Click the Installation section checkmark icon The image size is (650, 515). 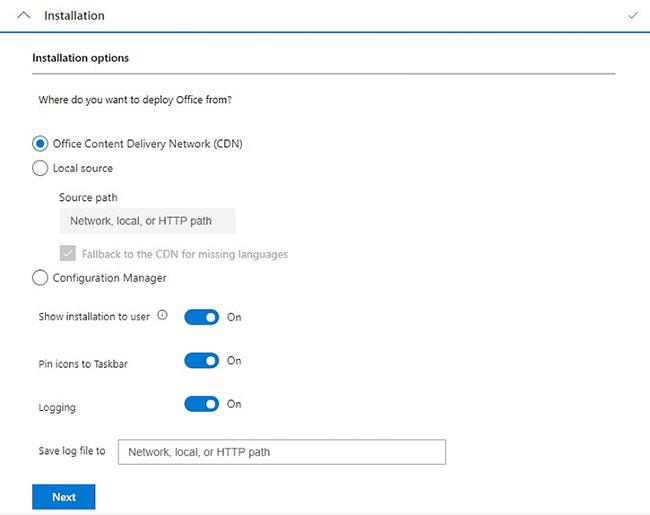[x=633, y=15]
